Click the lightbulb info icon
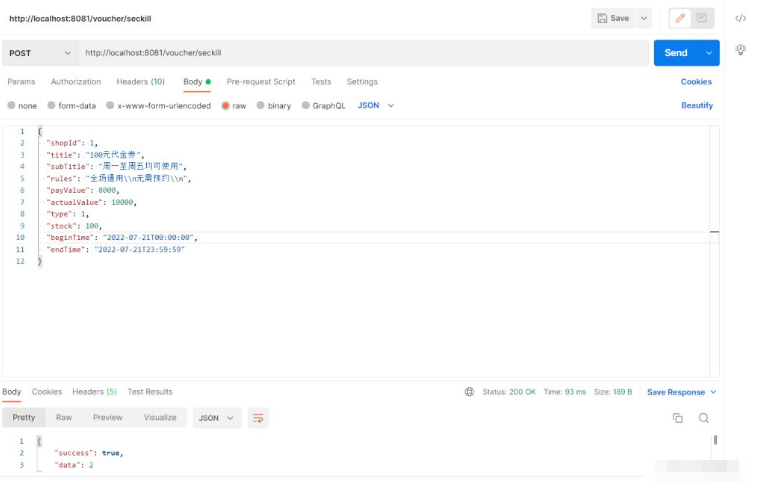The width and height of the screenshot is (758, 483). [740, 49]
